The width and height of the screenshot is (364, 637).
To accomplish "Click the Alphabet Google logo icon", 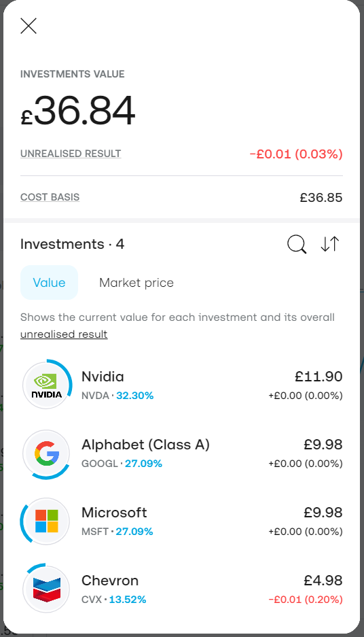I will 47,453.
